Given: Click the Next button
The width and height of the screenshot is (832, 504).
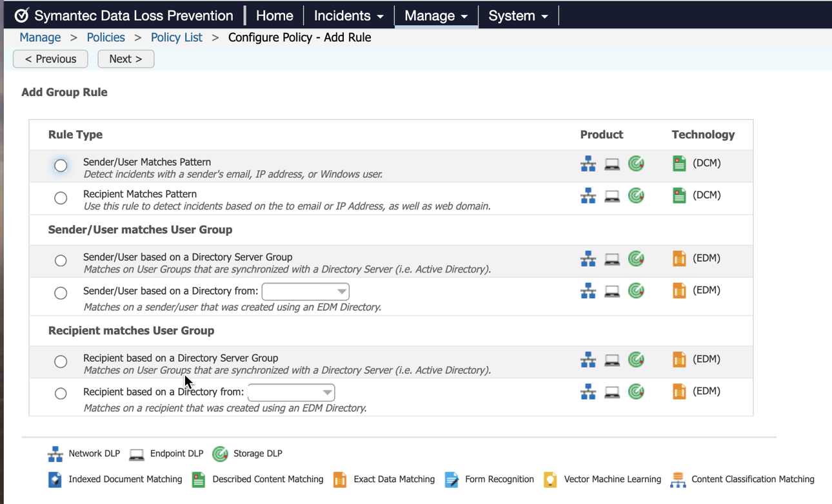Looking at the screenshot, I should pyautogui.click(x=126, y=59).
